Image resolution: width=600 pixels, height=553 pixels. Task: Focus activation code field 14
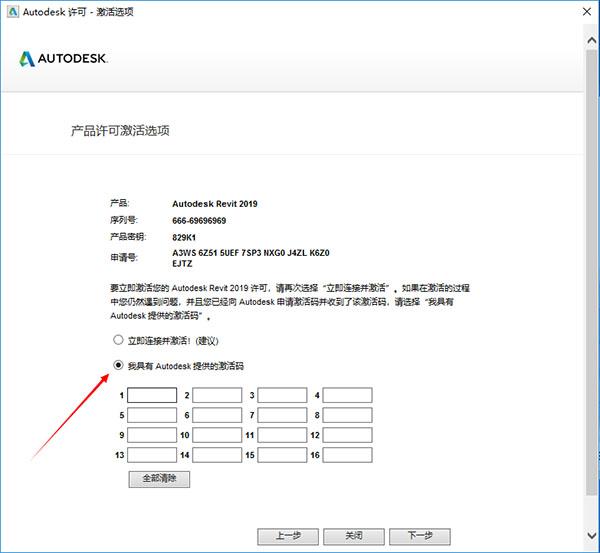tap(217, 455)
